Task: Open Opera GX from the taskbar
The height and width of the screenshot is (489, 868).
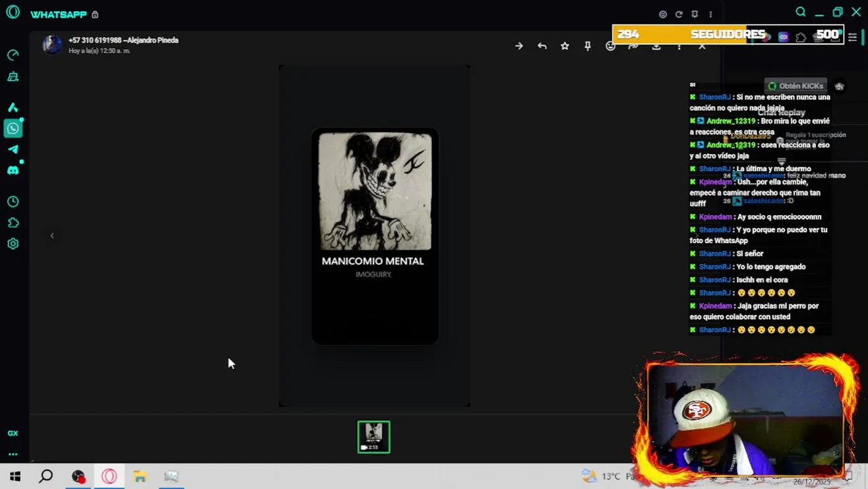Action: (109, 477)
